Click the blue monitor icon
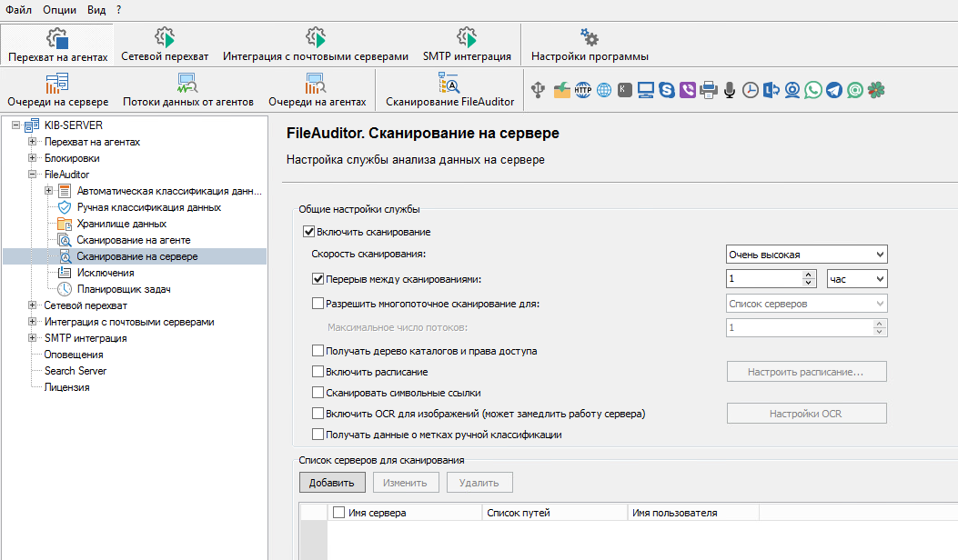This screenshot has height=560, width=958. point(645,90)
